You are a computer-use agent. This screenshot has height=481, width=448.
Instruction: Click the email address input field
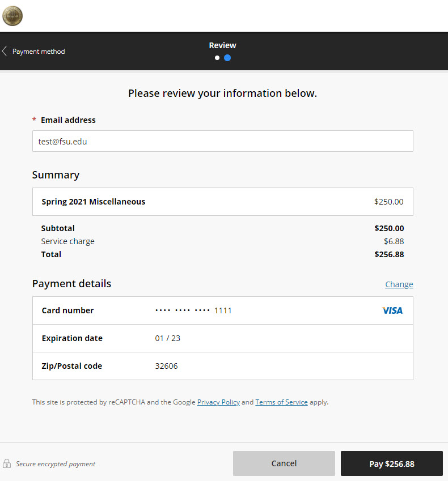point(222,141)
